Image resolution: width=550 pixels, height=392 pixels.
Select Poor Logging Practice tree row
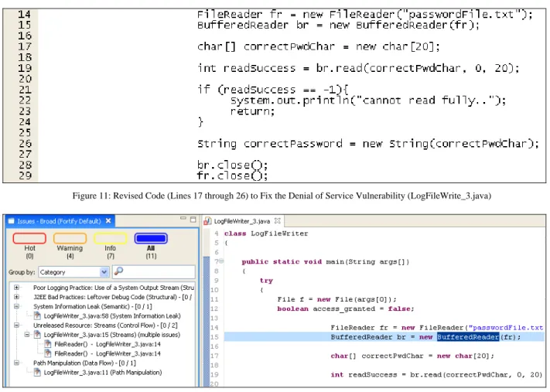click(x=114, y=288)
